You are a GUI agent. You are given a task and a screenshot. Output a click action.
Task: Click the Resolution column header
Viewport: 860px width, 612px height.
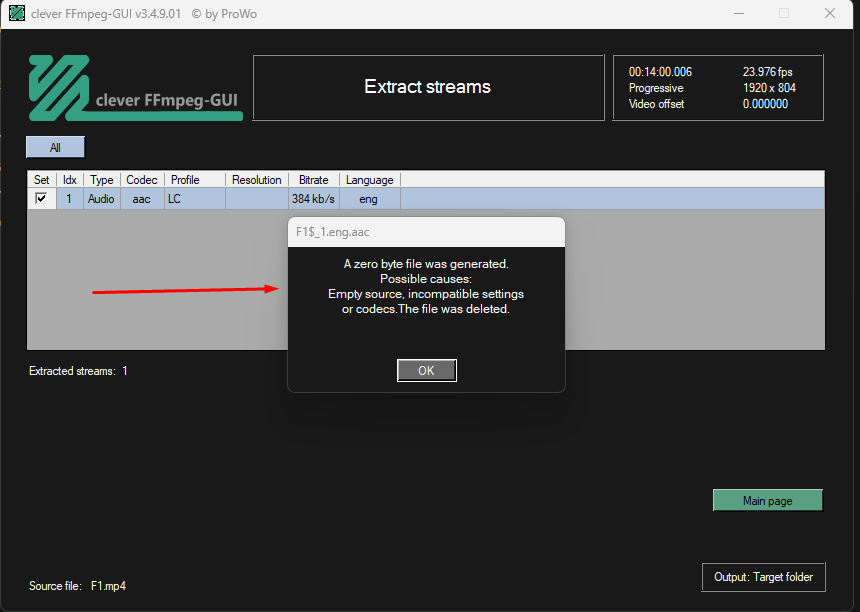click(257, 180)
